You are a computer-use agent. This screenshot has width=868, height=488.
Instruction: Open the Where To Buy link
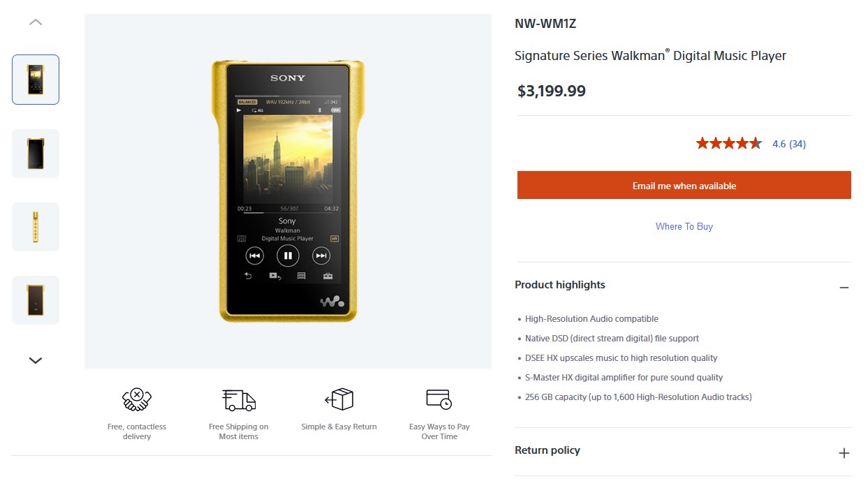point(684,226)
